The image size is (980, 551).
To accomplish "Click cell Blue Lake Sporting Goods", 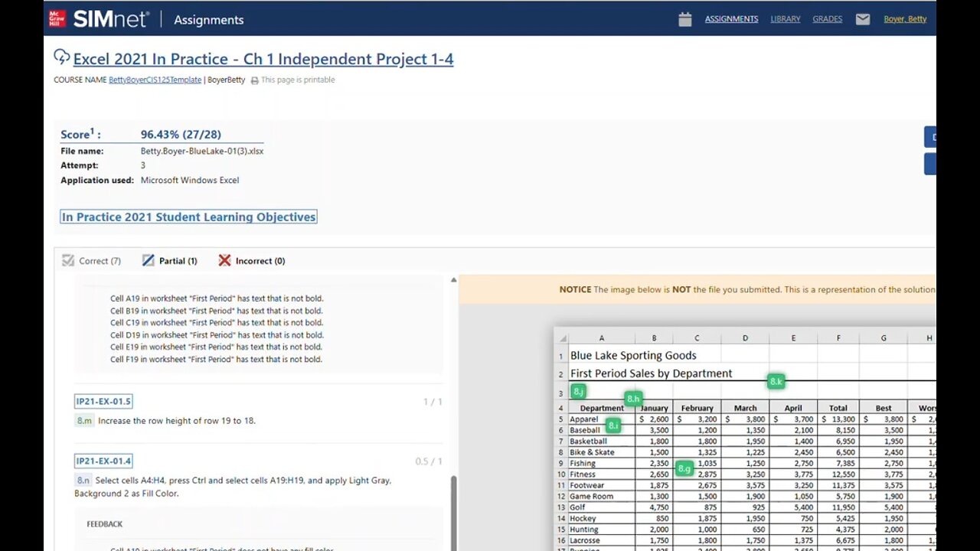I will [x=633, y=355].
